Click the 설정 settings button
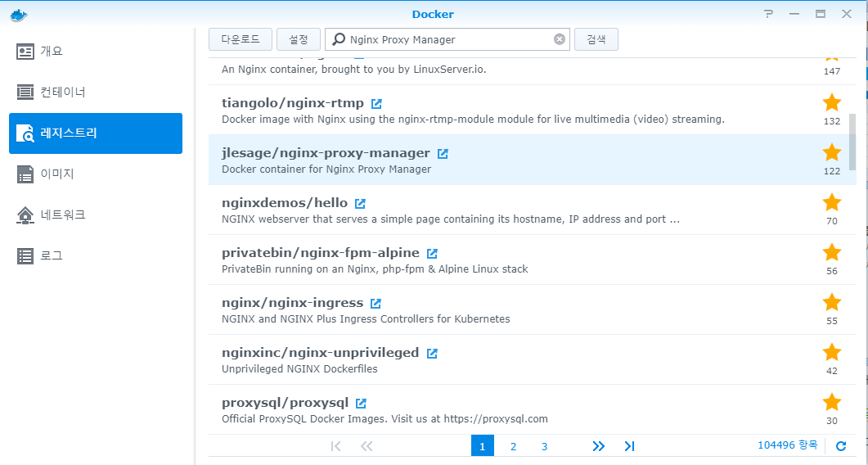868x465 pixels. pos(299,39)
